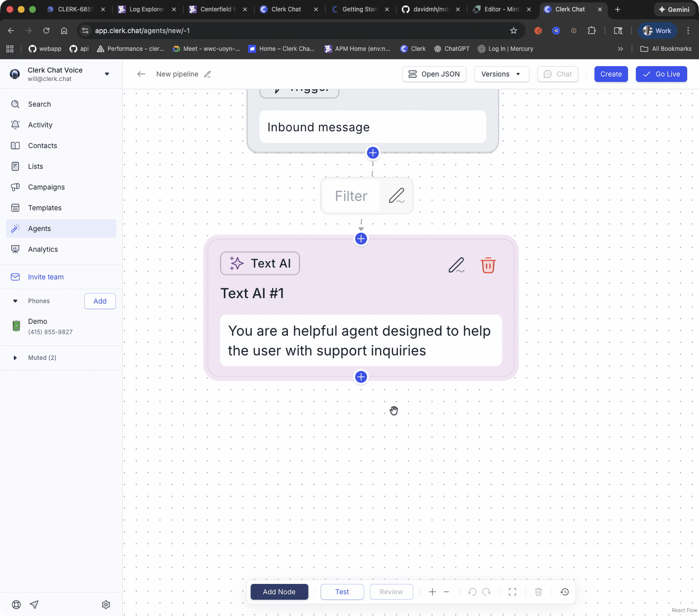Open Templates in the sidebar
The height and width of the screenshot is (616, 699).
click(x=61, y=208)
